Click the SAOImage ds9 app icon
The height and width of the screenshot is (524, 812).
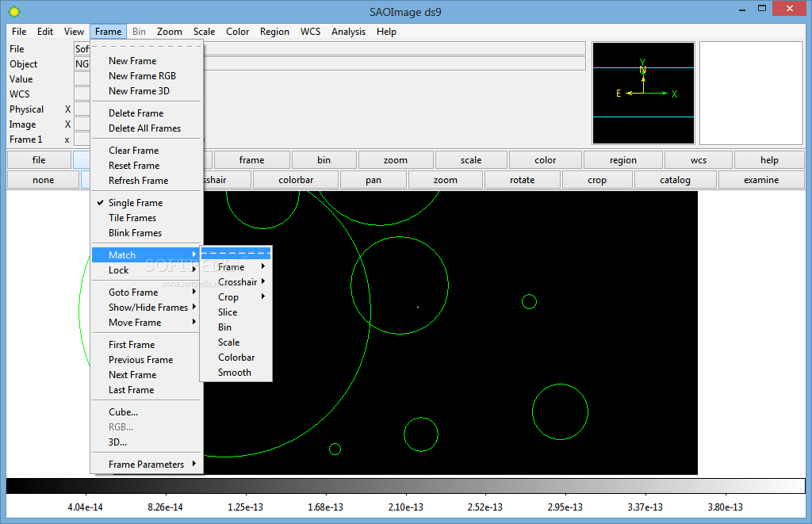(x=14, y=11)
